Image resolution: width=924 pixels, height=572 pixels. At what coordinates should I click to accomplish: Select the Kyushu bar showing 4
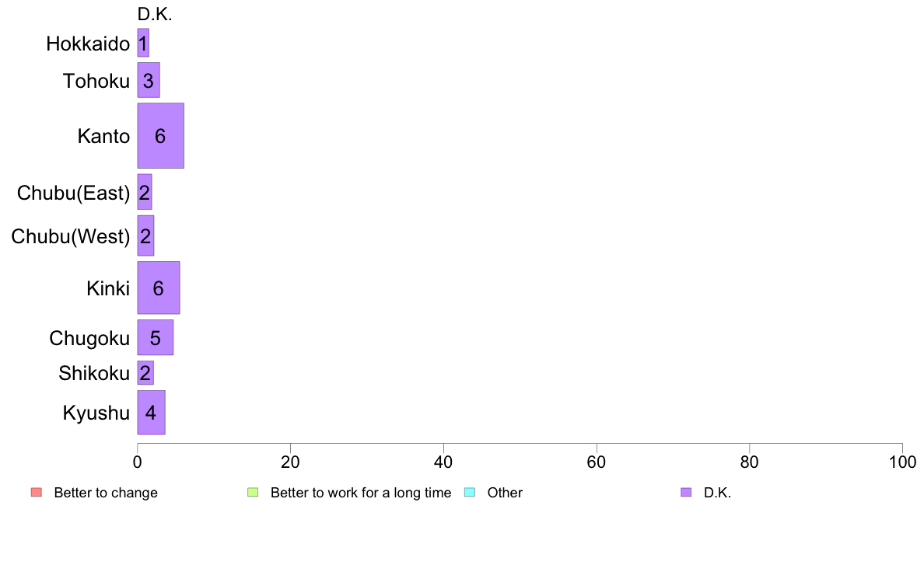151,413
